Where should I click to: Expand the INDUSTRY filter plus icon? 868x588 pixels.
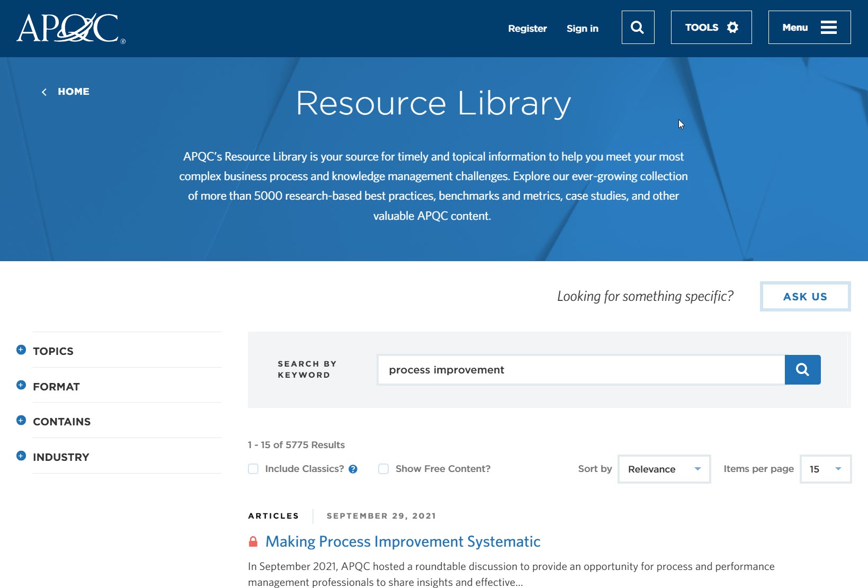21,456
